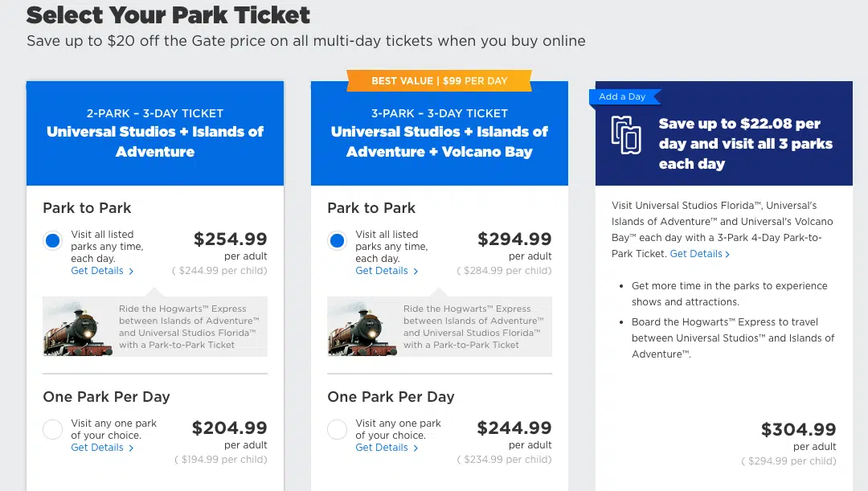Viewport: 868px width, 491px height.
Task: Choose One Park Per Day for 3-Park ticket
Action: pos(337,429)
